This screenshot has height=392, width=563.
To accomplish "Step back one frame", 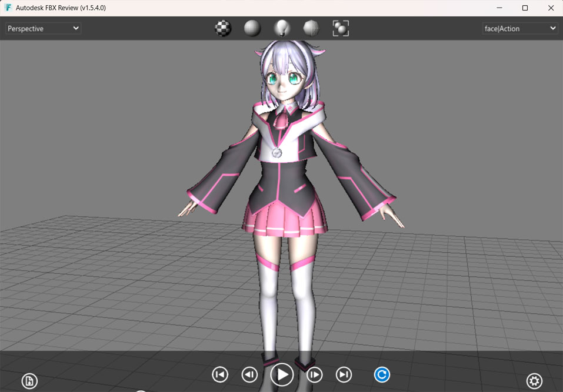I will [x=249, y=375].
